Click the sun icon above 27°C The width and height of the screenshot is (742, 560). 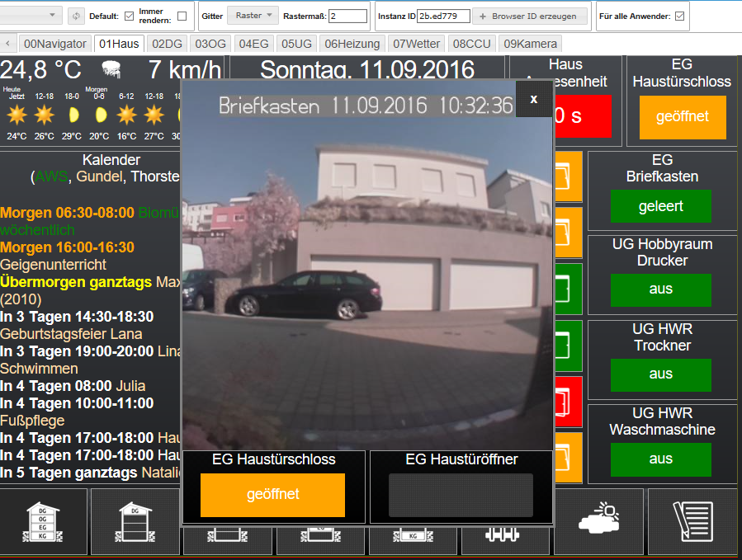pos(154,115)
